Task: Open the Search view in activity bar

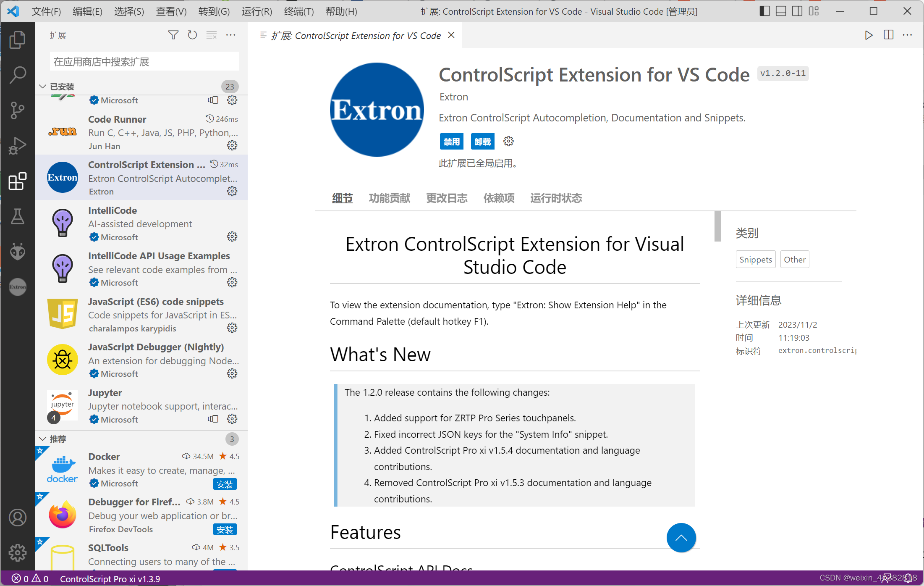Action: 17,75
